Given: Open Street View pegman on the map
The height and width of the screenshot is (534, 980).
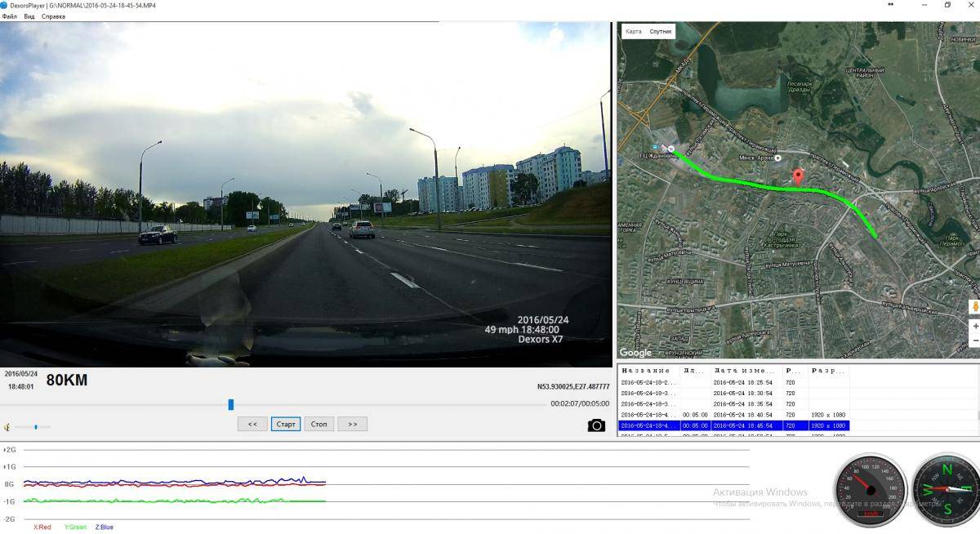Looking at the screenshot, I should tap(974, 307).
